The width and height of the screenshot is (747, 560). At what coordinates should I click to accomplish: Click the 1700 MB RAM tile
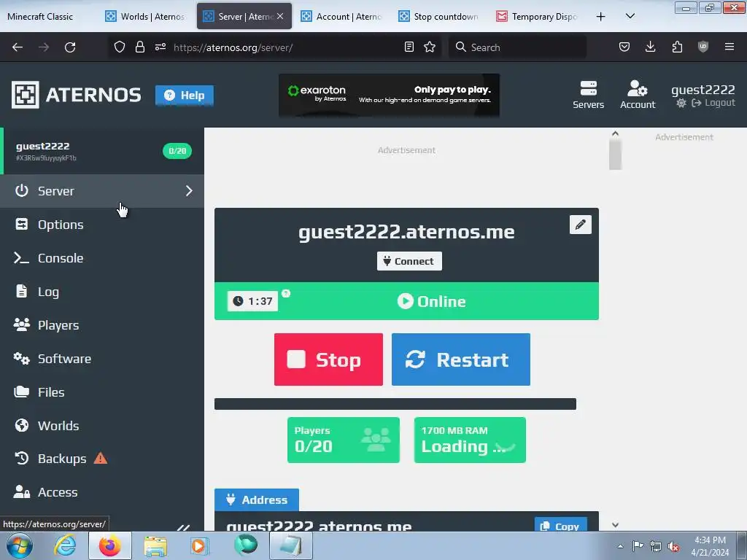(x=470, y=440)
